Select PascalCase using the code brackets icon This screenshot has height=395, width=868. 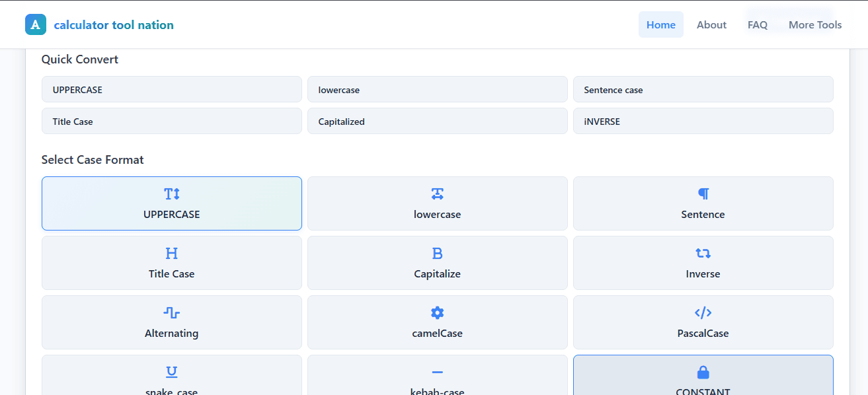[x=703, y=312]
